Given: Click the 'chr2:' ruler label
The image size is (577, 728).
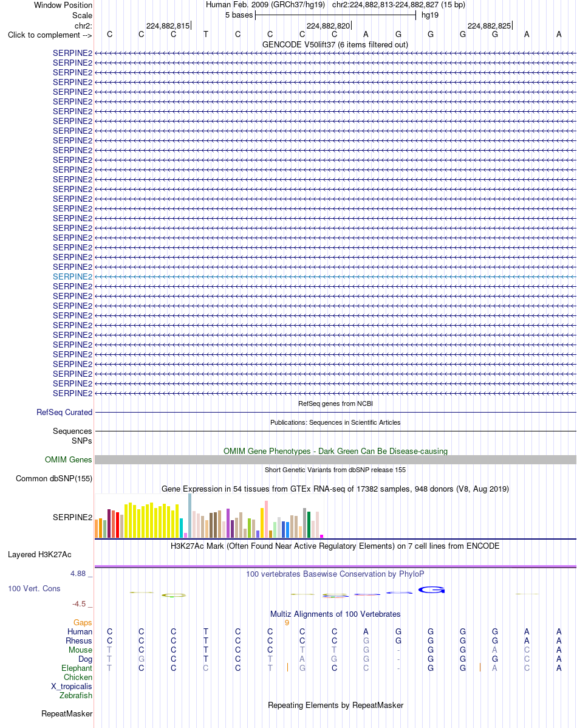Looking at the screenshot, I should 84,26.
